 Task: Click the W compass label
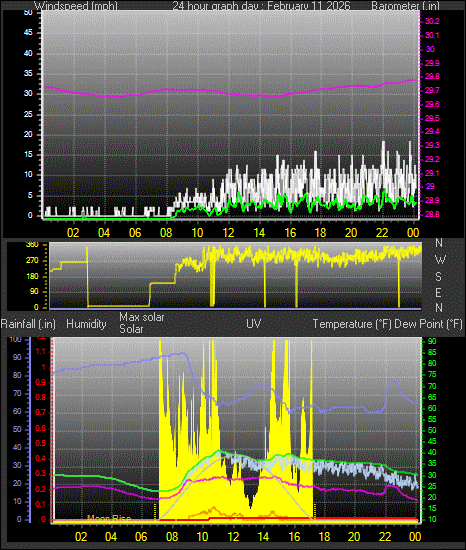click(x=440, y=260)
